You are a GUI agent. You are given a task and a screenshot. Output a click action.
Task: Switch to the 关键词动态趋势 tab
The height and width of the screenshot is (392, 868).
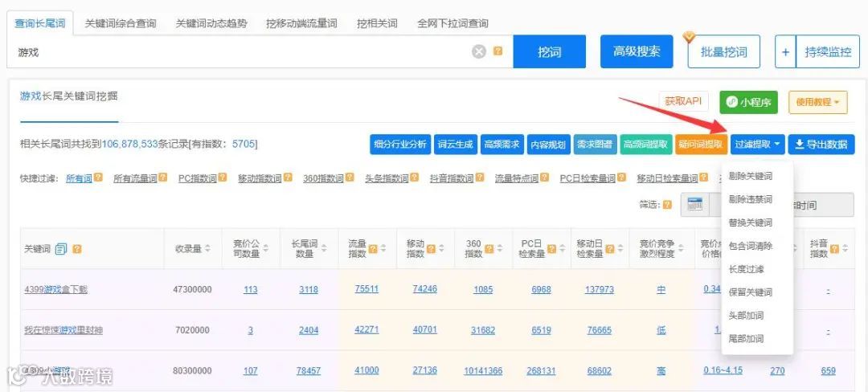(211, 24)
